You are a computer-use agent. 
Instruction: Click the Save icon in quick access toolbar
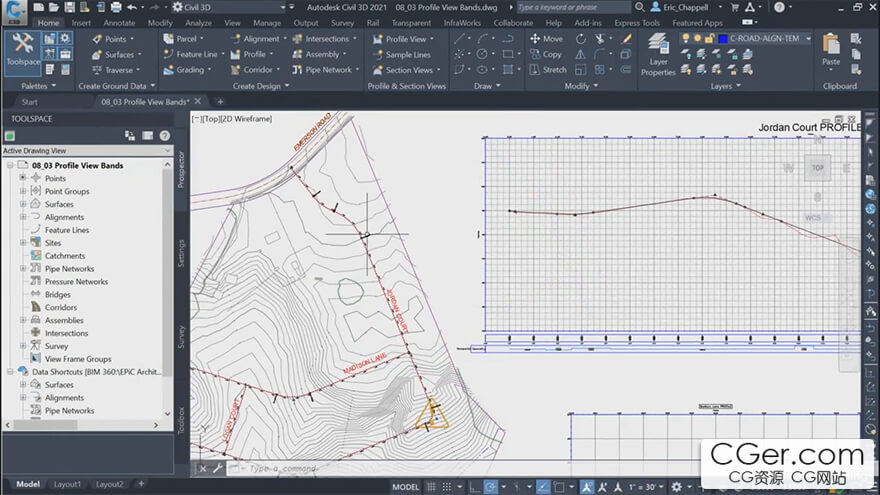click(69, 7)
